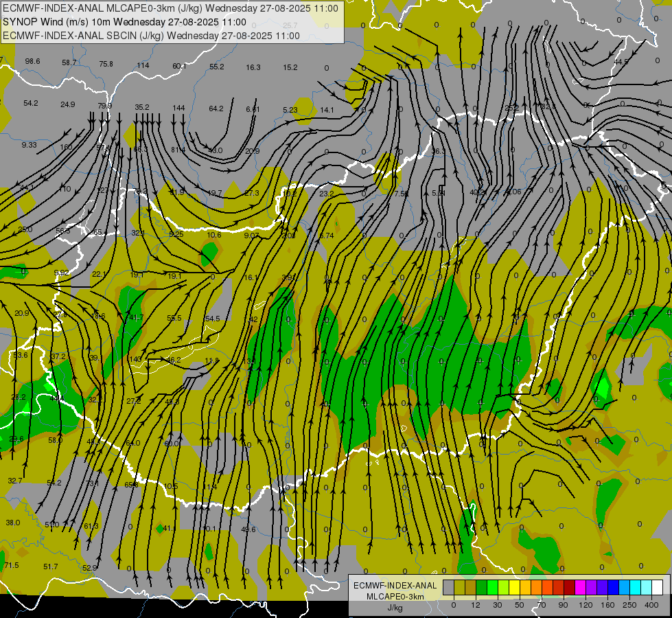Select the map value 55.2
Viewport: 672px width, 618px height.
[217, 67]
